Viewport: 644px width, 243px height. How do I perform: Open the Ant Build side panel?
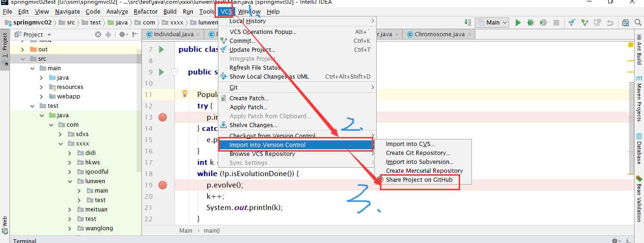click(x=639, y=49)
